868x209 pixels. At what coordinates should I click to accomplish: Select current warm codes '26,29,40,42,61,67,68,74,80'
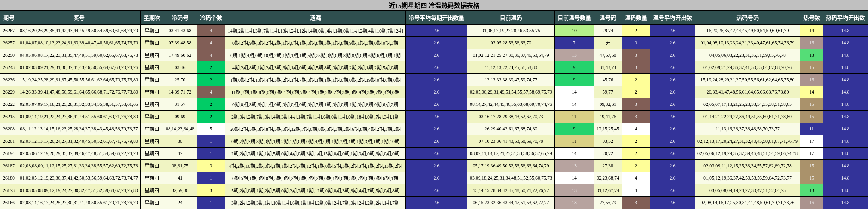[511, 129]
